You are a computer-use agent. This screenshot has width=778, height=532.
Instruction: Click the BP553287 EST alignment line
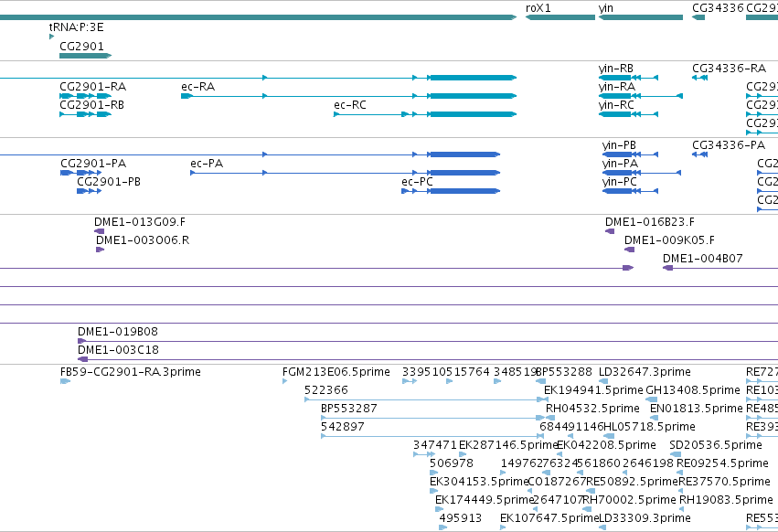(432, 418)
